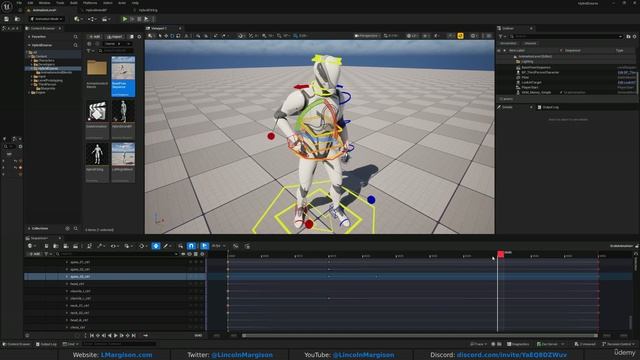Expand the spine_01_ctrl track
This screenshot has width=640, height=360.
click(67, 262)
